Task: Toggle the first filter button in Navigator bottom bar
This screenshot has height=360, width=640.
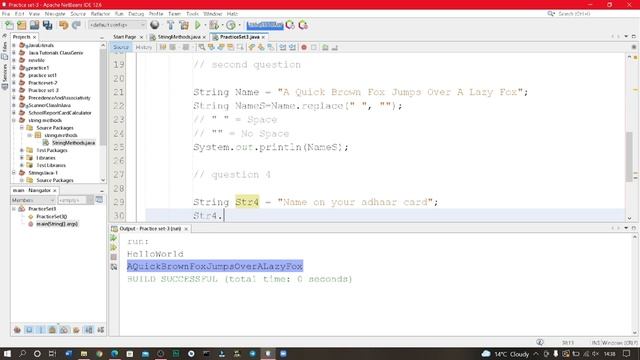Action: click(x=17, y=330)
